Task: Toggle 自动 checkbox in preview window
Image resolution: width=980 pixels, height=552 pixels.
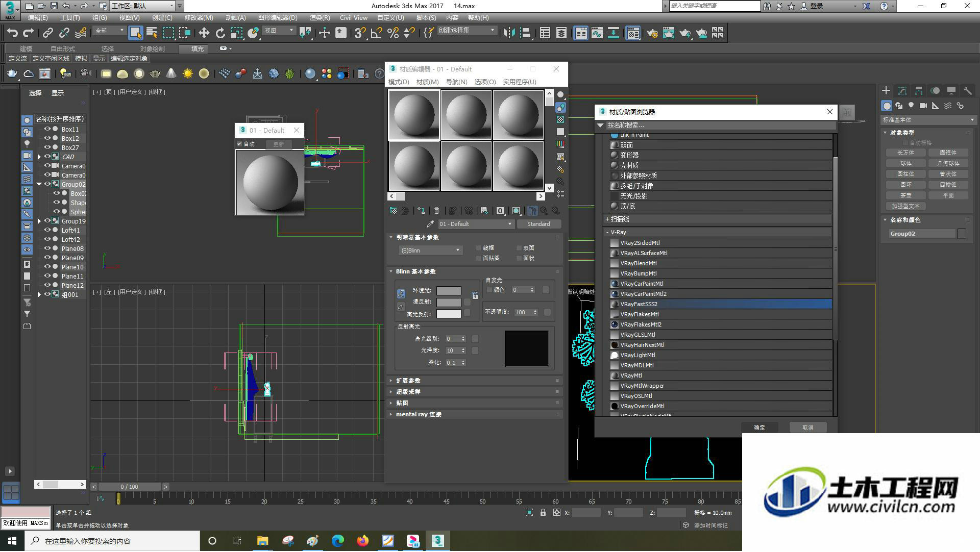Action: pyautogui.click(x=239, y=144)
